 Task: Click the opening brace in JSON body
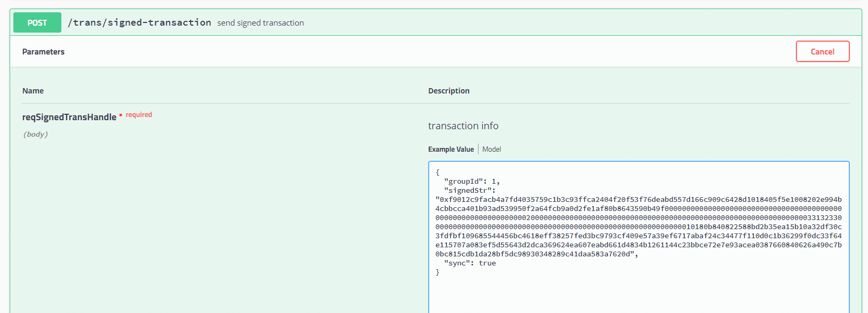tap(438, 173)
